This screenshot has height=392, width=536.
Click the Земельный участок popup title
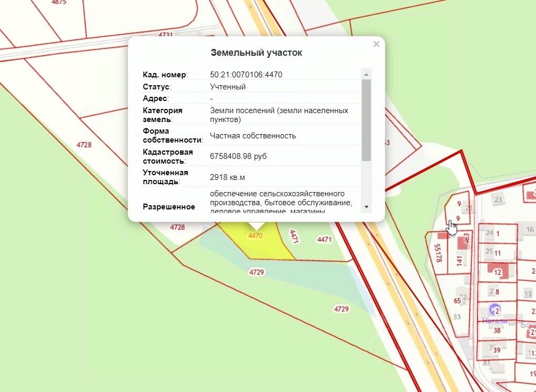click(x=256, y=53)
